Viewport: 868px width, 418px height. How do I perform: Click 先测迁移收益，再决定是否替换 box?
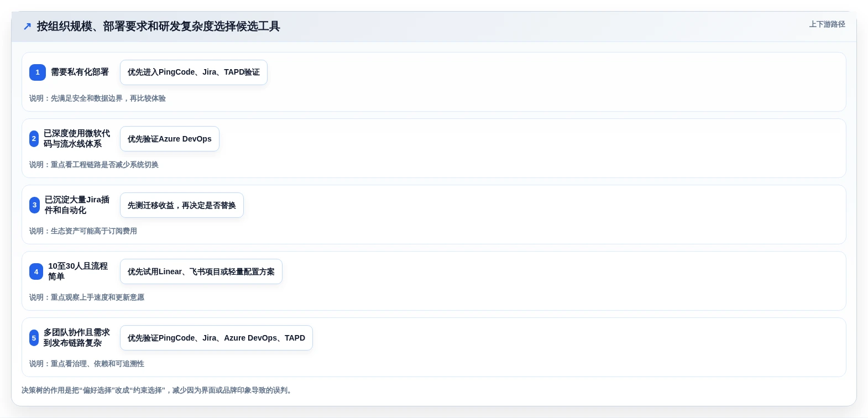pos(182,205)
